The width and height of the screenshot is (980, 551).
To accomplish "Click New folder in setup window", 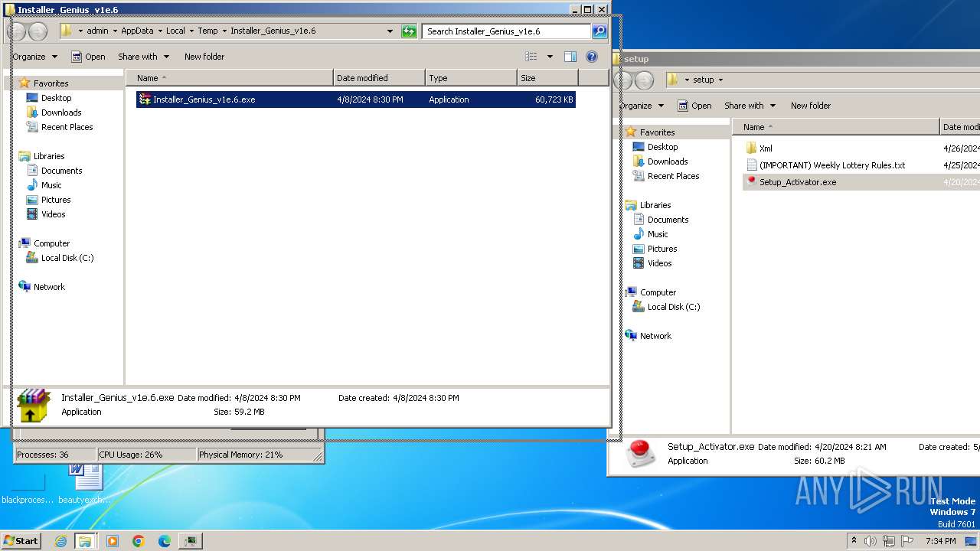I will pyautogui.click(x=811, y=106).
